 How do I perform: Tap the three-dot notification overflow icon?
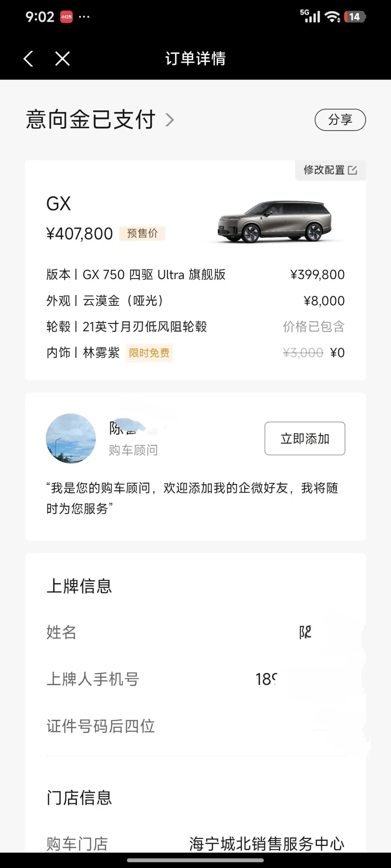(x=84, y=17)
